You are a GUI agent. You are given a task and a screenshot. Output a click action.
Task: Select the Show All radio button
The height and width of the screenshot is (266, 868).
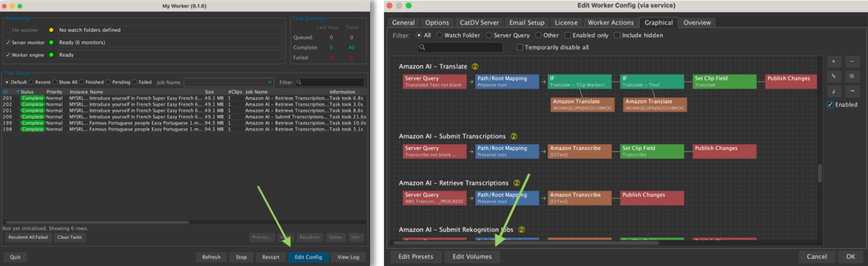[56, 82]
